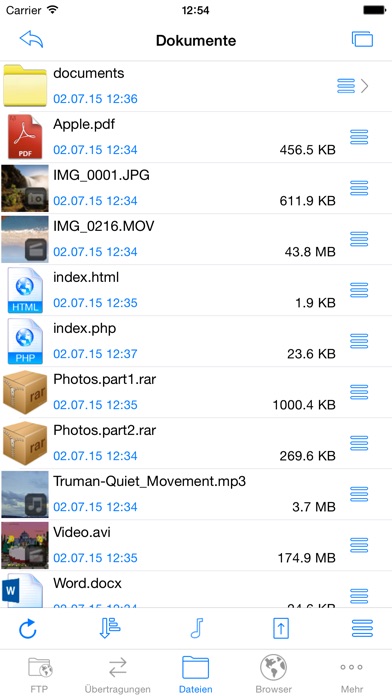Tap the index.php file name
The width and height of the screenshot is (392, 696).
pyautogui.click(x=84, y=329)
